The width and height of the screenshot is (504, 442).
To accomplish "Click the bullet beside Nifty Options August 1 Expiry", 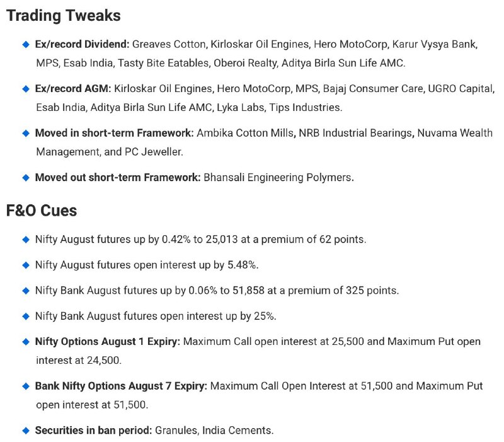I will (x=26, y=342).
